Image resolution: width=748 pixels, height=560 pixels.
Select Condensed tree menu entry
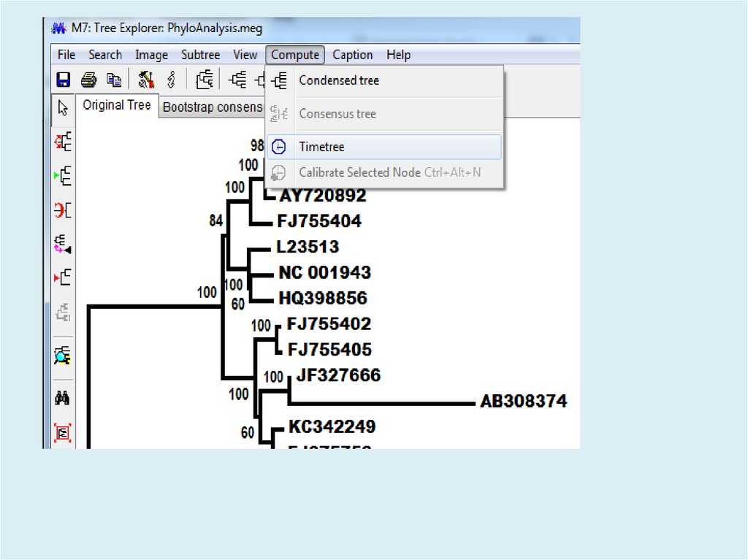point(339,80)
